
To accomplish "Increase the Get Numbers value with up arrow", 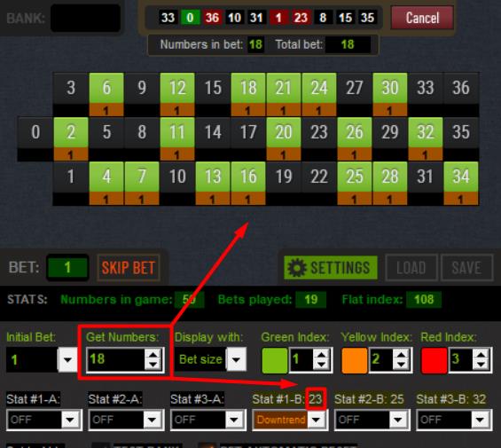I will (153, 354).
